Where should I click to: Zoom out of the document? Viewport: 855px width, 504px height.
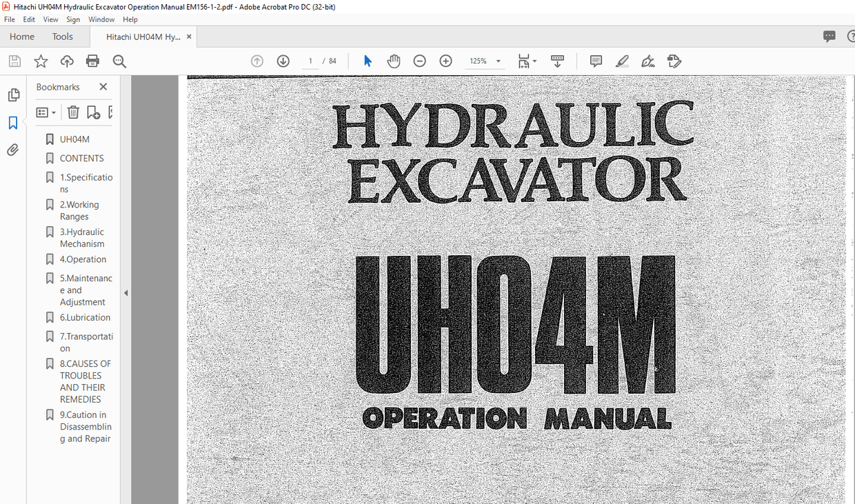pyautogui.click(x=419, y=61)
